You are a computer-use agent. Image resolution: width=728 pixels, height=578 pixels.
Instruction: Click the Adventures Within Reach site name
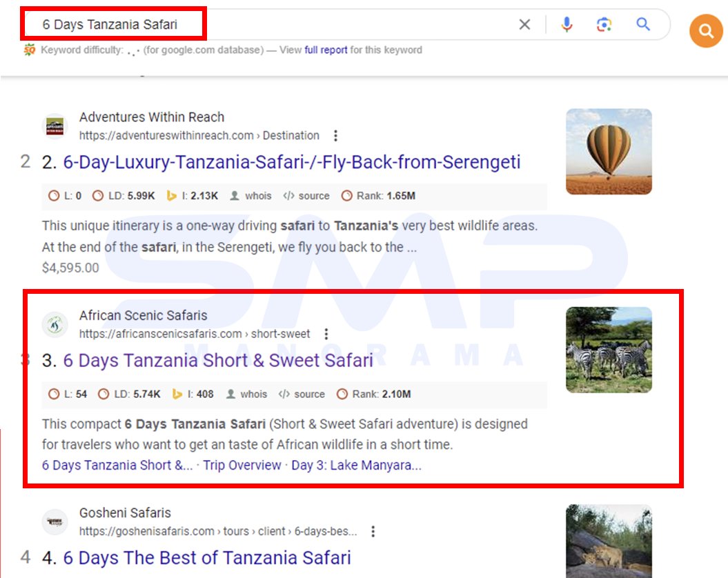click(152, 117)
